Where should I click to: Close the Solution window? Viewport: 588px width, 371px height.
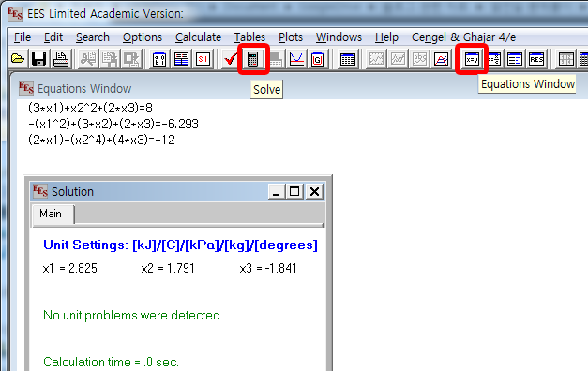pyautogui.click(x=314, y=191)
